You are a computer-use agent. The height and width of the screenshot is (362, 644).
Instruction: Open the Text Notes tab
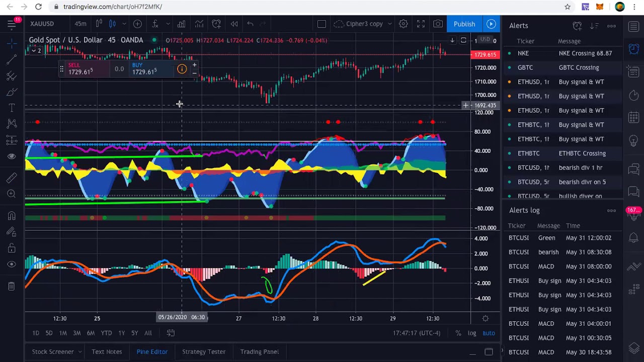[x=107, y=351]
